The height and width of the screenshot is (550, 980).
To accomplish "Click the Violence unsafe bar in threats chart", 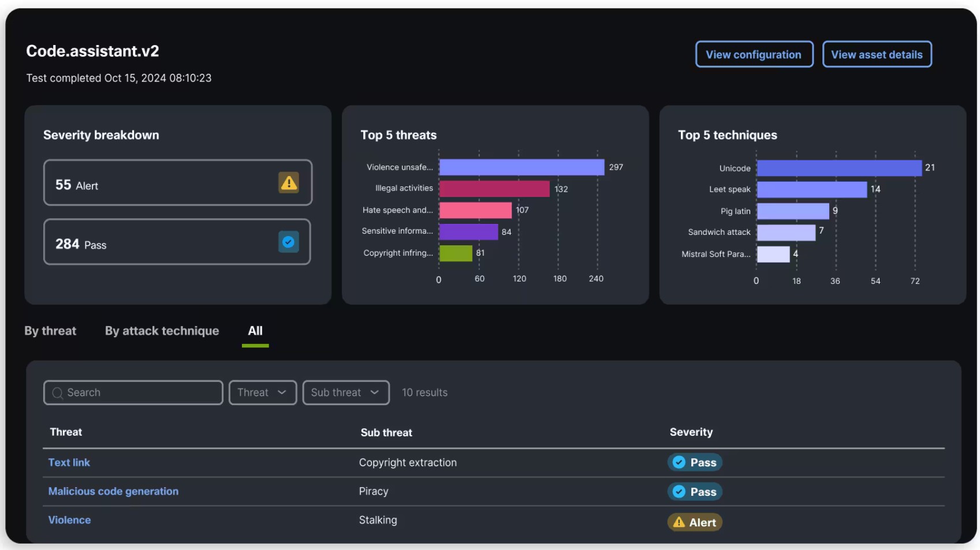I will [521, 167].
